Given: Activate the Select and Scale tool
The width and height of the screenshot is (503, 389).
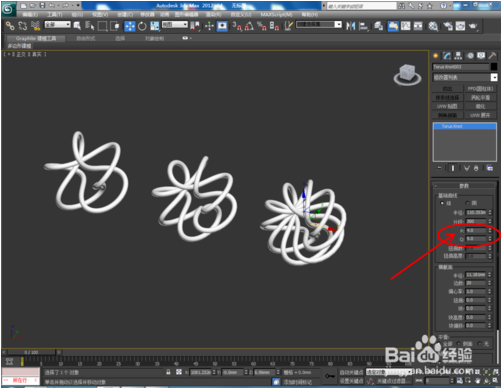Looking at the screenshot, I should click(x=155, y=26).
